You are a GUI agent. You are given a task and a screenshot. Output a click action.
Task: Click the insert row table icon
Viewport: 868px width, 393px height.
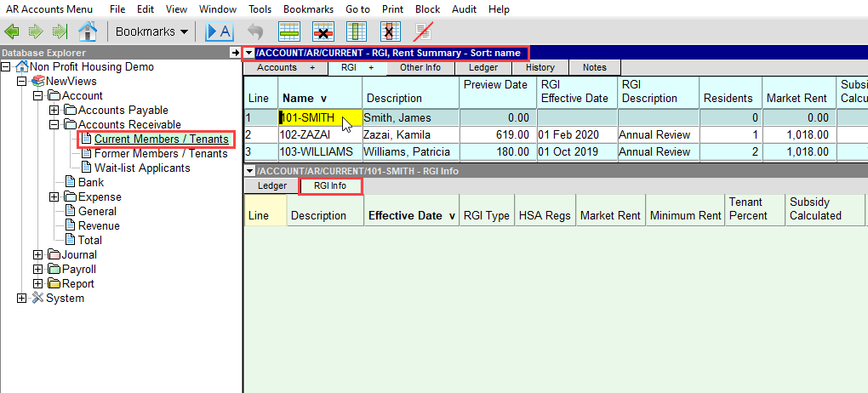coord(290,32)
